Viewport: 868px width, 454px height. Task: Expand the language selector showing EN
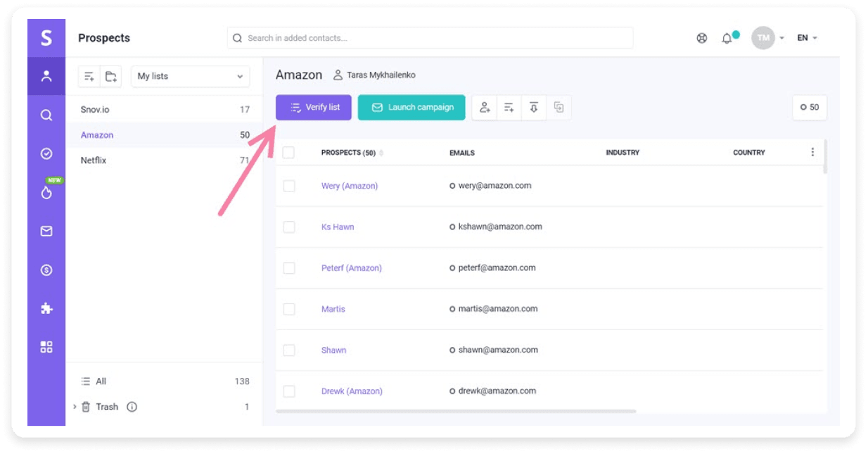point(806,37)
